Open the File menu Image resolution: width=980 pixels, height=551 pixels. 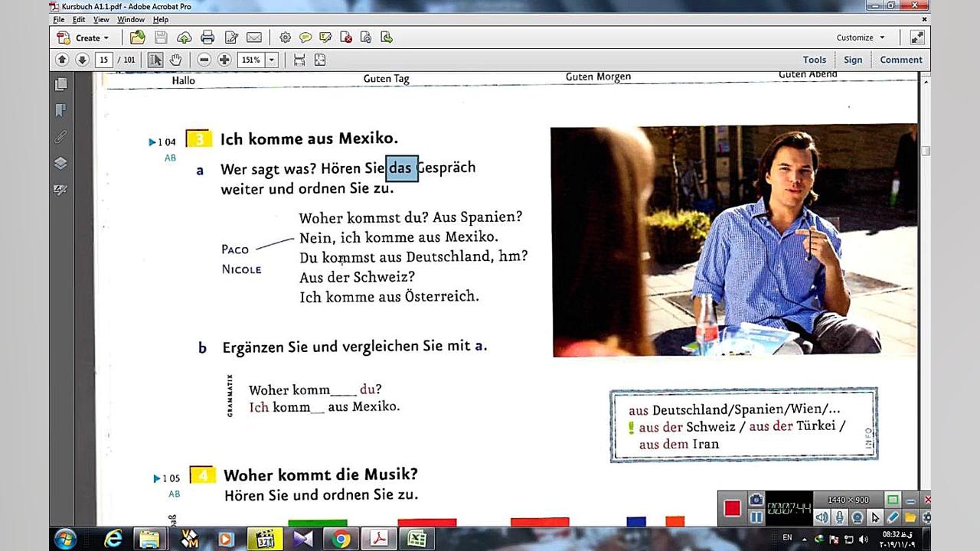59,19
